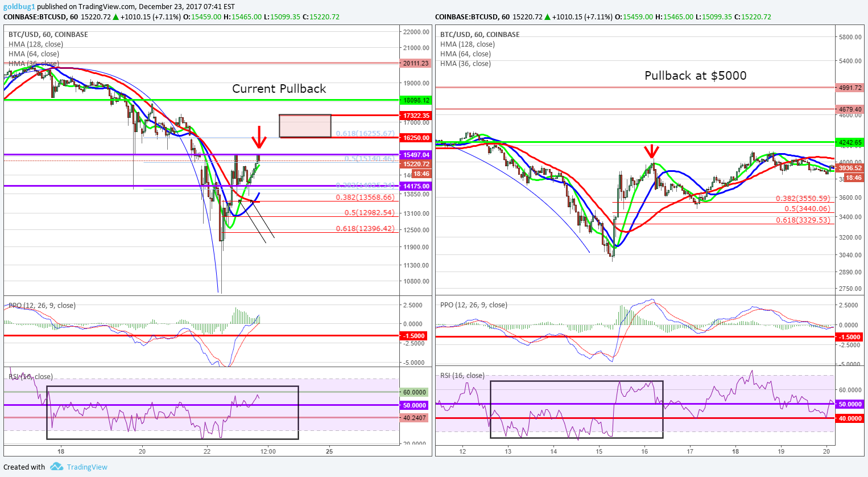Click the 22000.00 price axis label
This screenshot has height=477, width=868.
(416, 32)
